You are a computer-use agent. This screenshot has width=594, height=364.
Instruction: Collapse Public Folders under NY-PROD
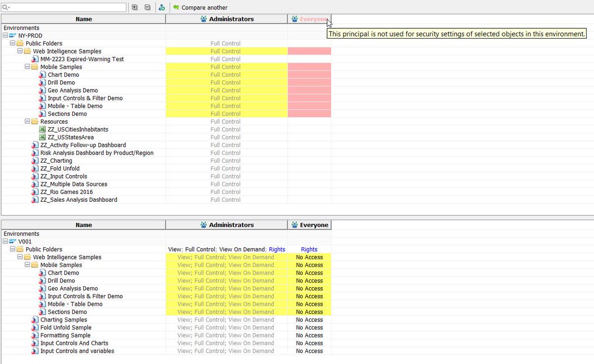(x=12, y=44)
